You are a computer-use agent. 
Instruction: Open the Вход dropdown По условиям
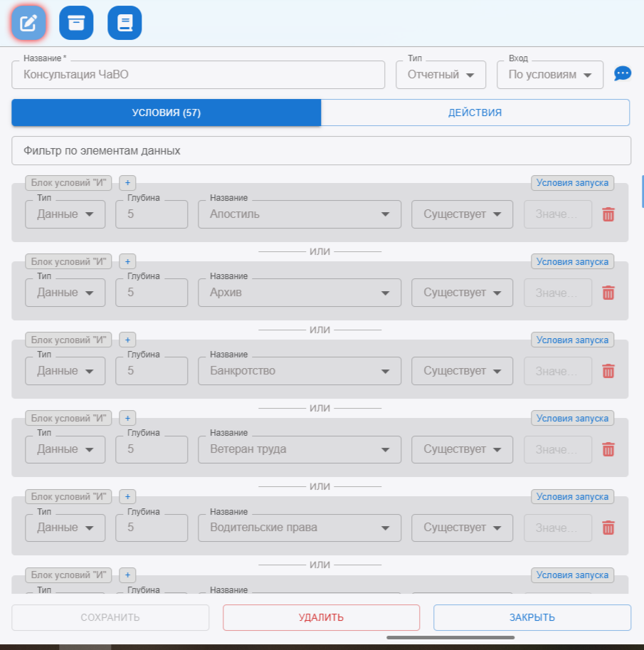pyautogui.click(x=549, y=75)
